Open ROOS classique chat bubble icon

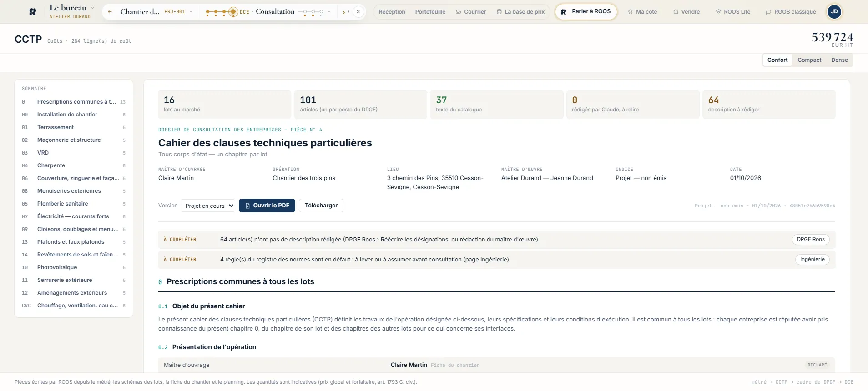coord(768,12)
